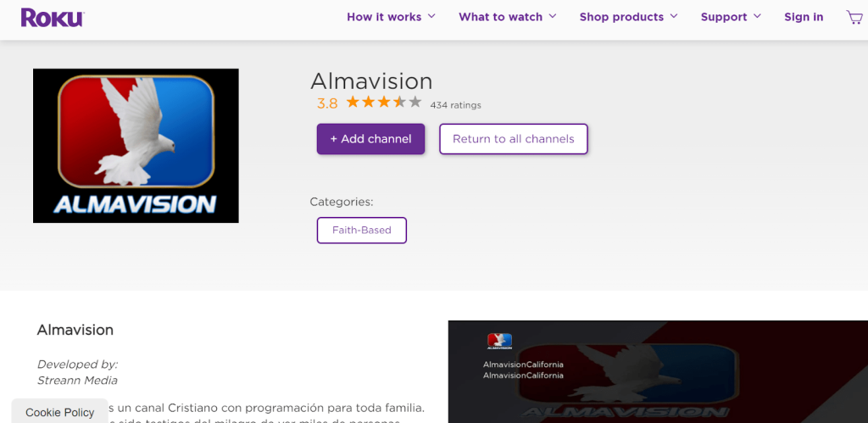Open the shopping cart icon
This screenshot has width=868, height=423.
pos(854,17)
